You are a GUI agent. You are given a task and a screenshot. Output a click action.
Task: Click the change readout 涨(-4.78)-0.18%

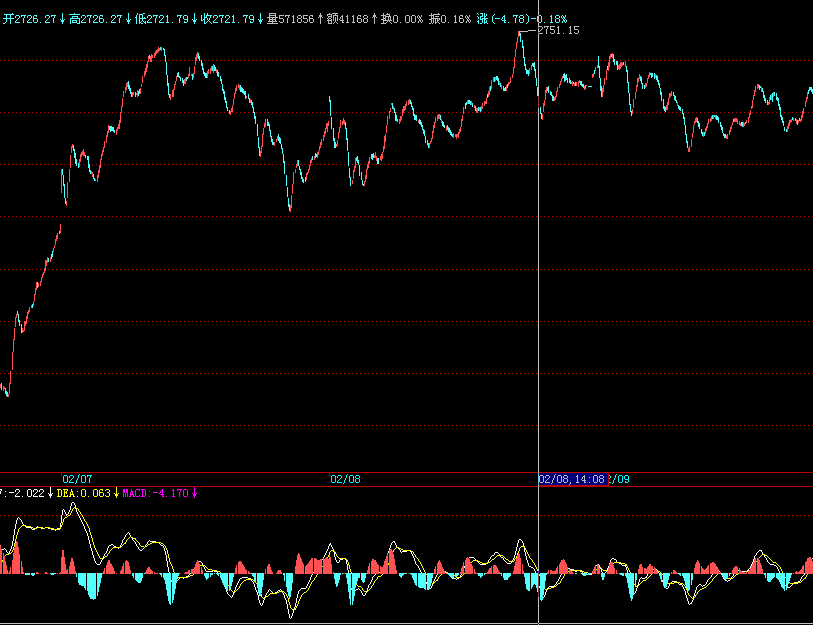pyautogui.click(x=522, y=19)
